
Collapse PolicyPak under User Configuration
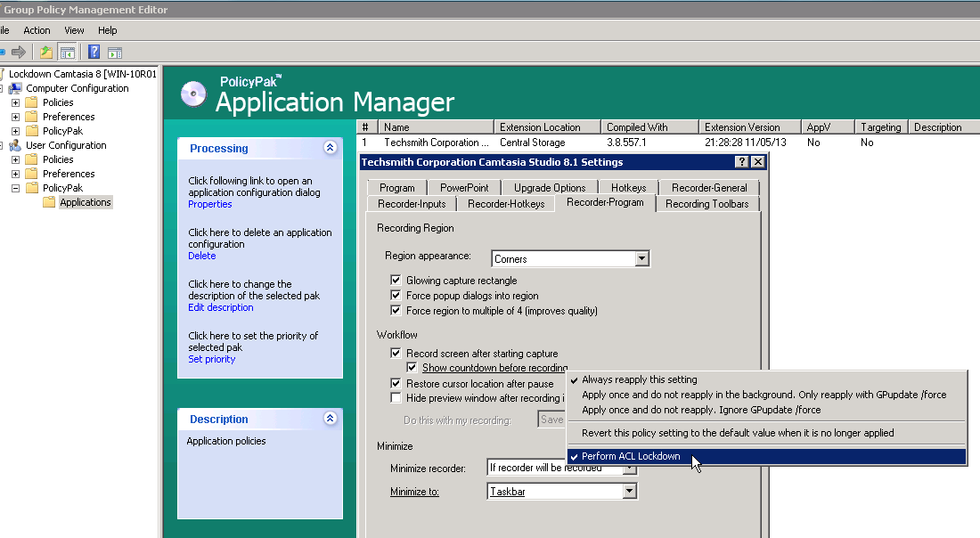[16, 188]
